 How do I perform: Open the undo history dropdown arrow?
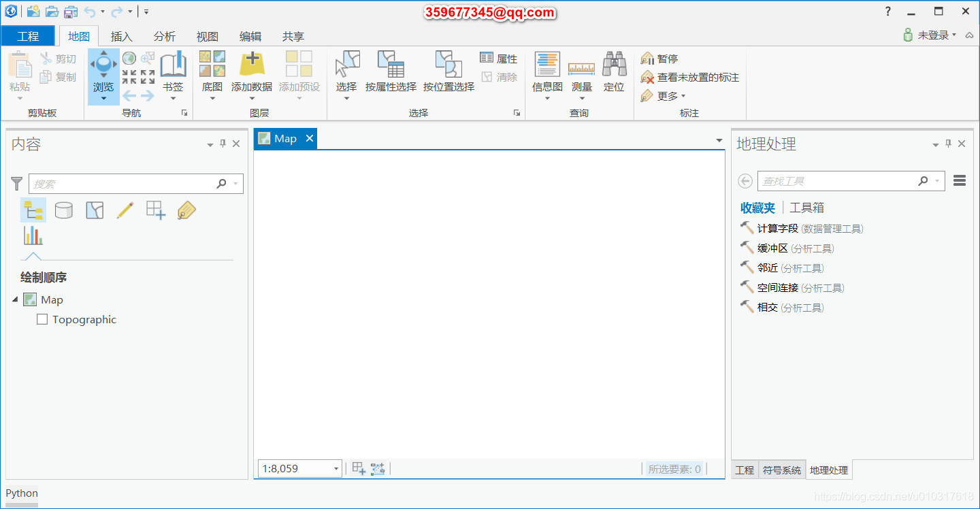(x=103, y=12)
